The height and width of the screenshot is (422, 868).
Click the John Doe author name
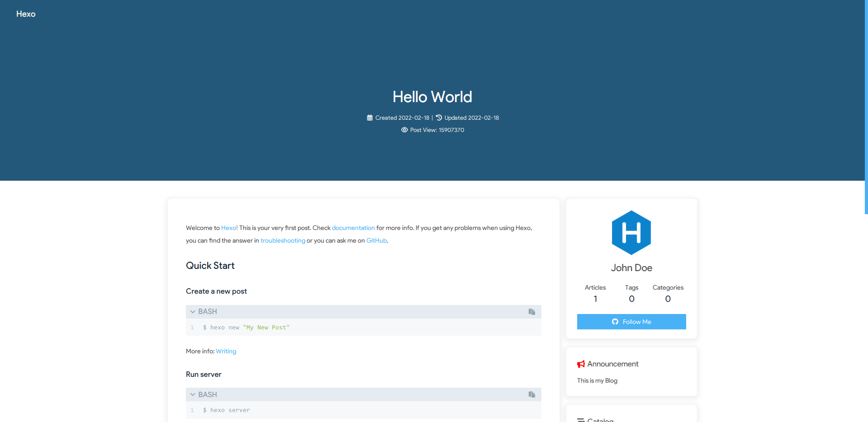pyautogui.click(x=631, y=268)
